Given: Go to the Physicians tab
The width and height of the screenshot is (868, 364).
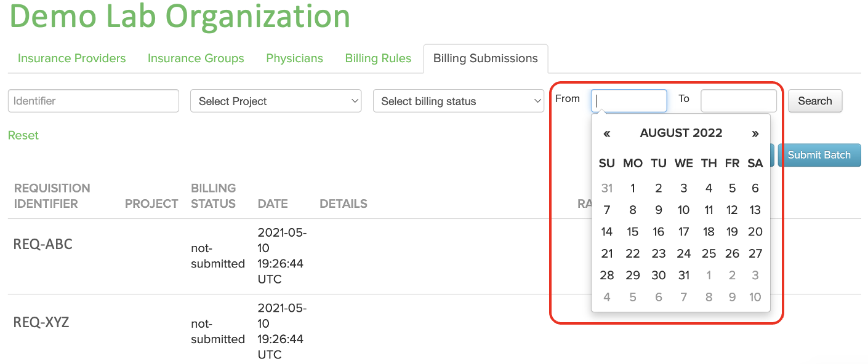Looking at the screenshot, I should (x=294, y=58).
